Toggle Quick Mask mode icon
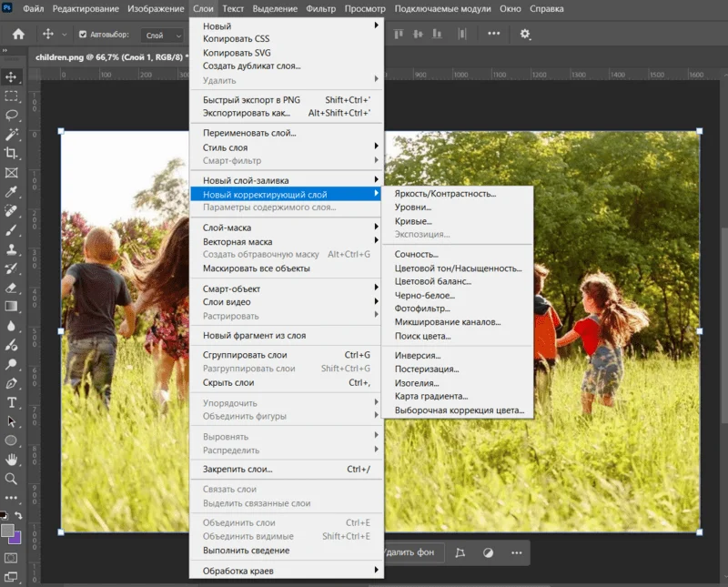The image size is (728, 587). (x=12, y=557)
